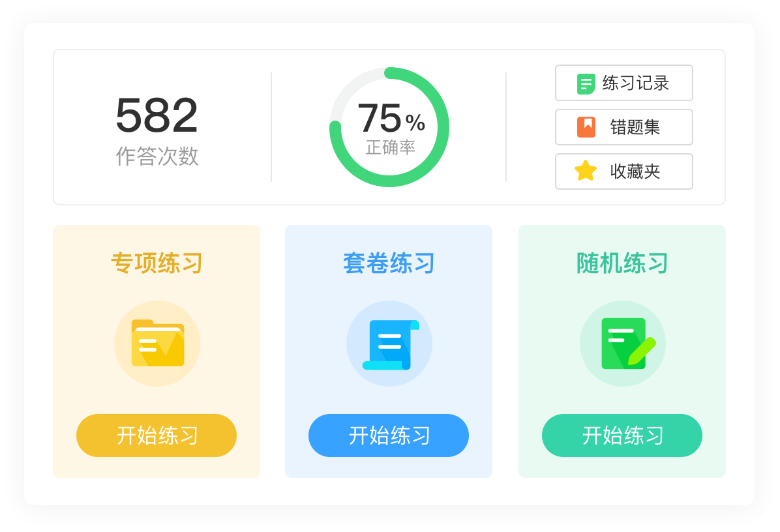The height and width of the screenshot is (532, 780).
Task: Click the 套卷练习 card title
Action: pyautogui.click(x=389, y=263)
